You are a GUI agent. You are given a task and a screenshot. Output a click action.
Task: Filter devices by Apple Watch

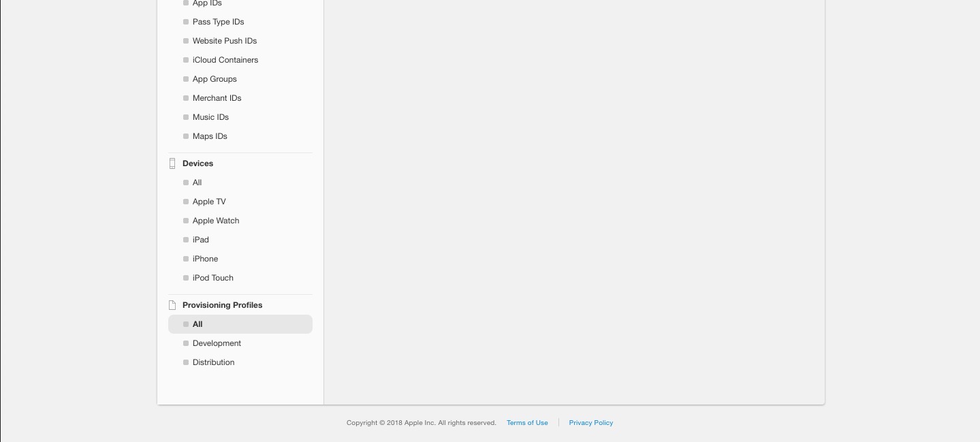click(216, 221)
